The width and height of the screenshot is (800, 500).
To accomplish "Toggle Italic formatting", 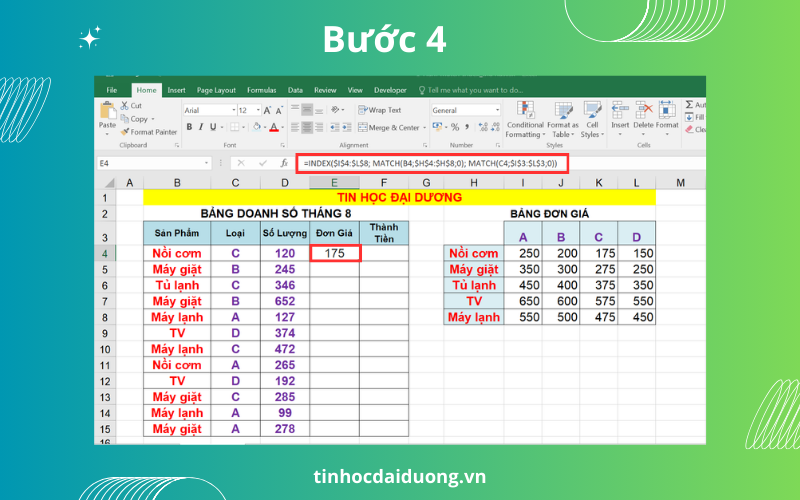I will (201, 127).
